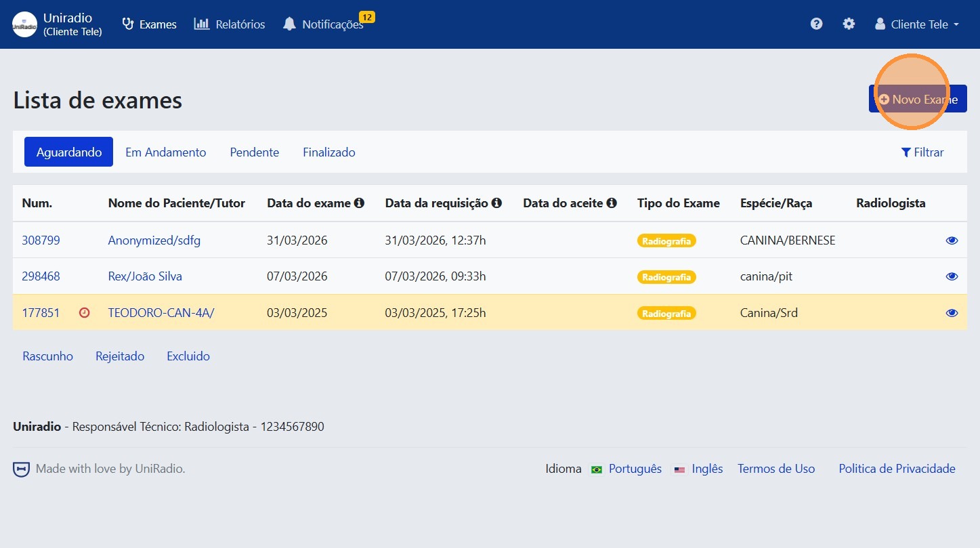Screen dimensions: 980x548
Task: Switch to the Em Andamento tab
Action: pos(165,152)
